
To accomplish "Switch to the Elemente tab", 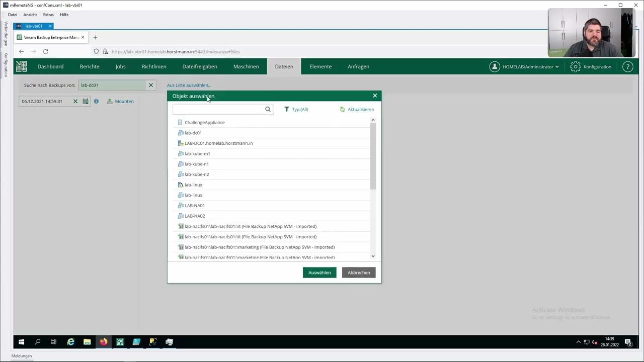I will [320, 66].
